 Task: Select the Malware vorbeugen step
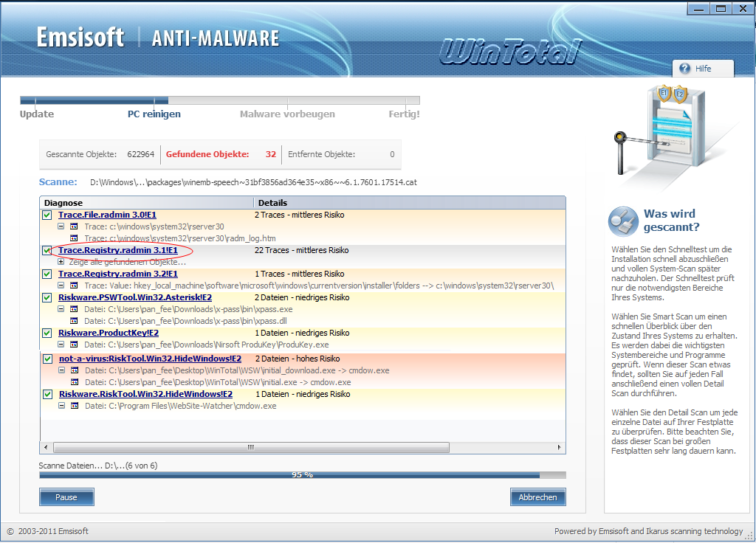coord(287,114)
